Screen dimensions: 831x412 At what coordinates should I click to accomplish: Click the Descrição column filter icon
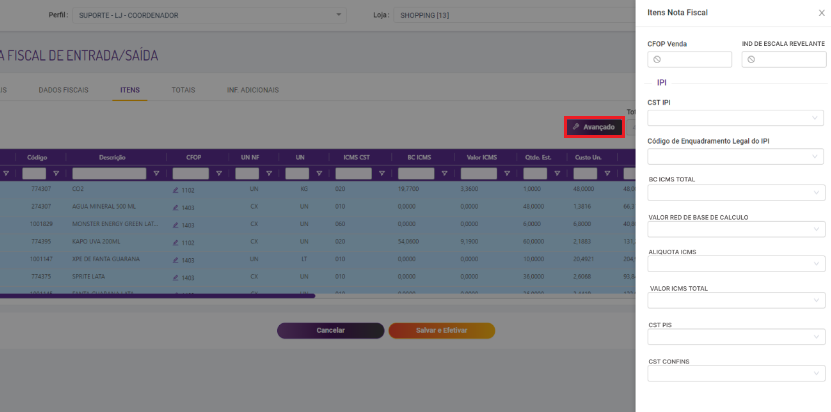pyautogui.click(x=156, y=173)
